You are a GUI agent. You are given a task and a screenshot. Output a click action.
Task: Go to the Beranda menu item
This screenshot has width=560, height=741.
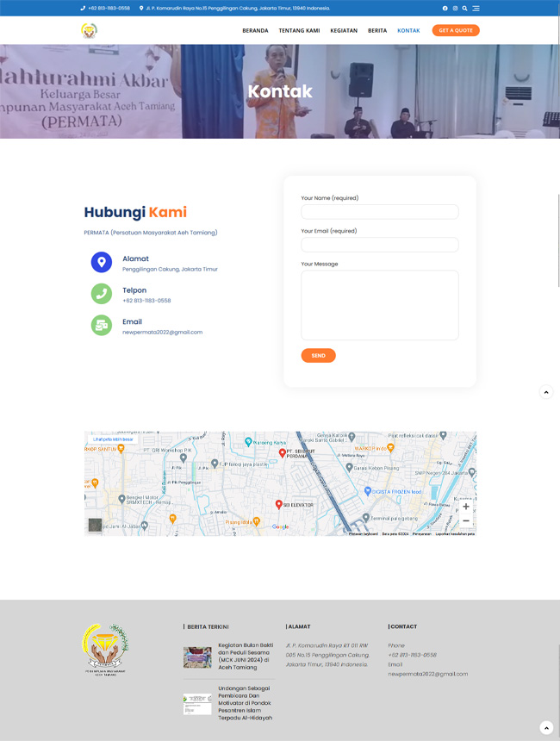point(255,31)
